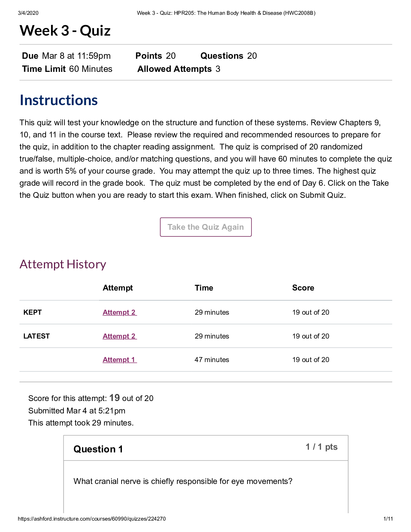Select the Time Limit 60 Minutes text
This screenshot has width=411, height=532.
[x=67, y=69]
